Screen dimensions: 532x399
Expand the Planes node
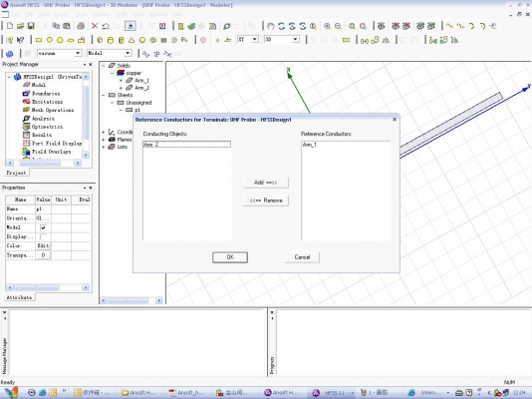pos(104,140)
